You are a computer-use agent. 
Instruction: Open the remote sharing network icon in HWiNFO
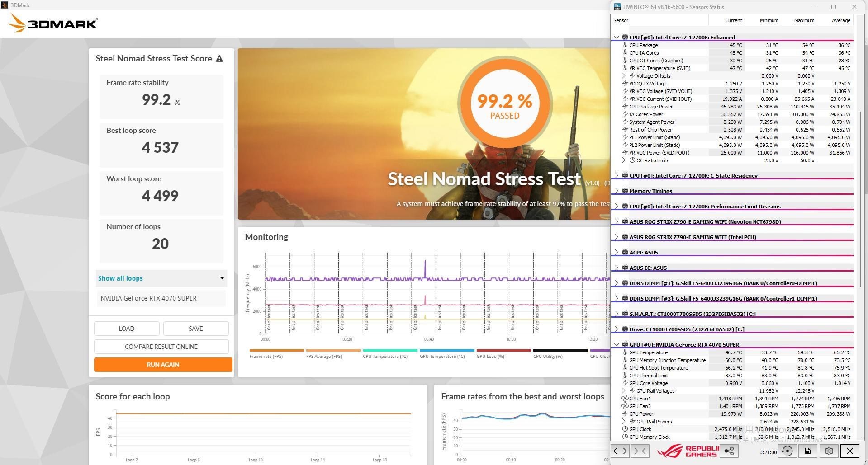pos(729,451)
